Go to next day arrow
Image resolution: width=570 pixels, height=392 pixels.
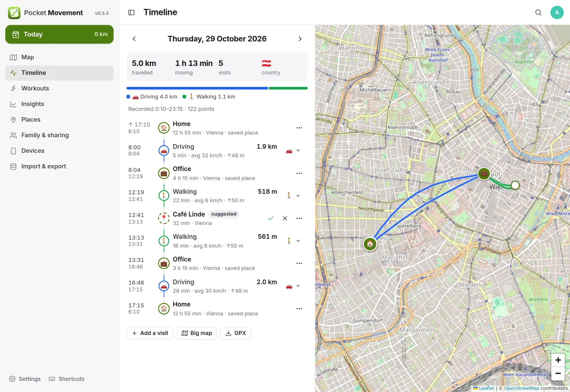pyautogui.click(x=300, y=39)
